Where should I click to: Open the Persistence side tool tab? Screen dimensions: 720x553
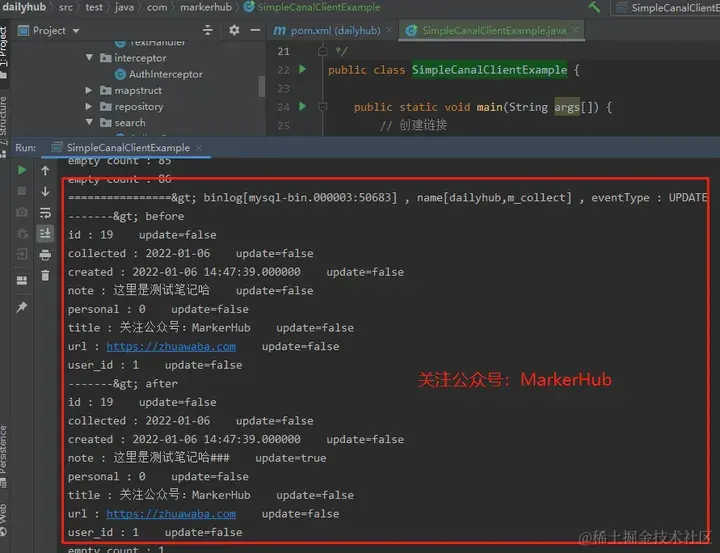tap(4, 455)
